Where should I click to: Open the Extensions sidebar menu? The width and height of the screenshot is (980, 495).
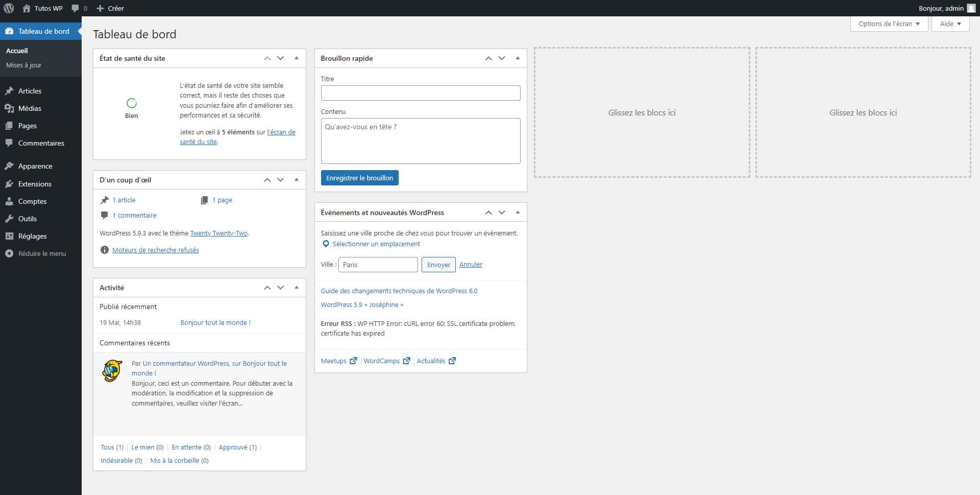(x=35, y=184)
